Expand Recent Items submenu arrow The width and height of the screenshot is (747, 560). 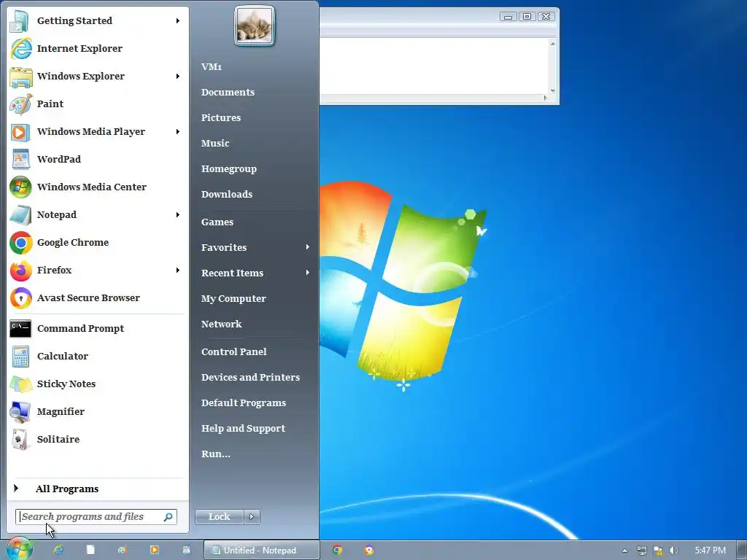tap(307, 273)
